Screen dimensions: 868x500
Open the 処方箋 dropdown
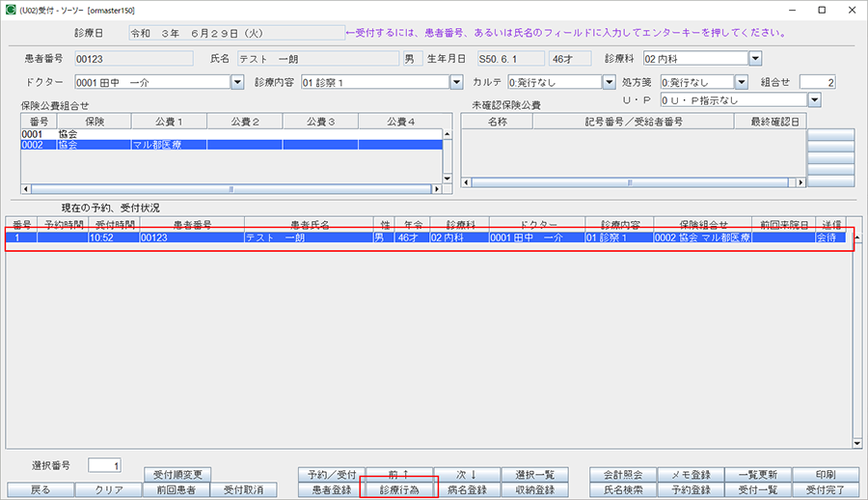[744, 82]
